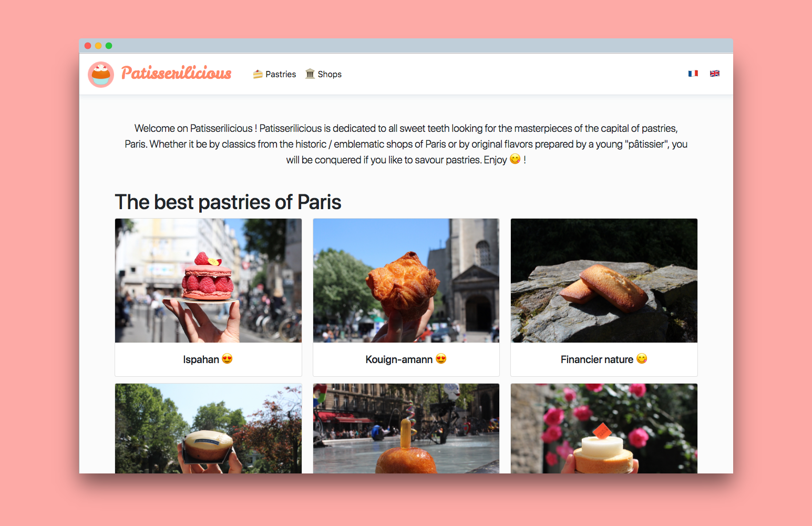Click the heart-eyes emoji next to Ispahan

click(x=227, y=359)
